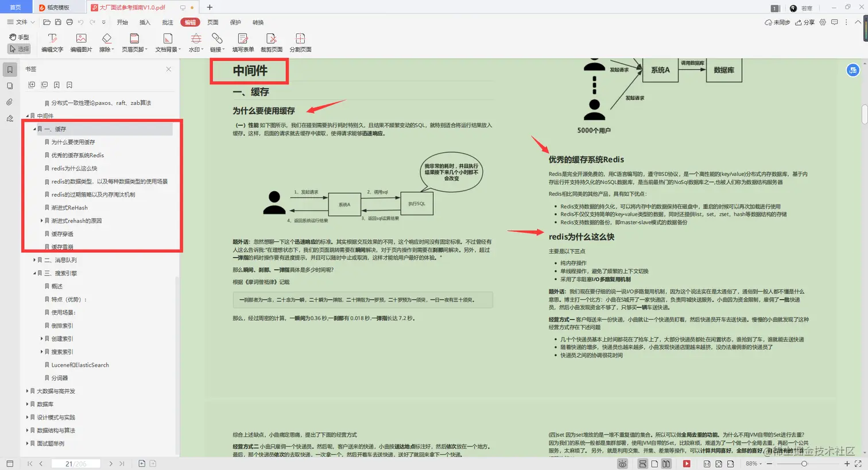Open the 水印 watermark tool
The image size is (868, 470).
pos(196,43)
